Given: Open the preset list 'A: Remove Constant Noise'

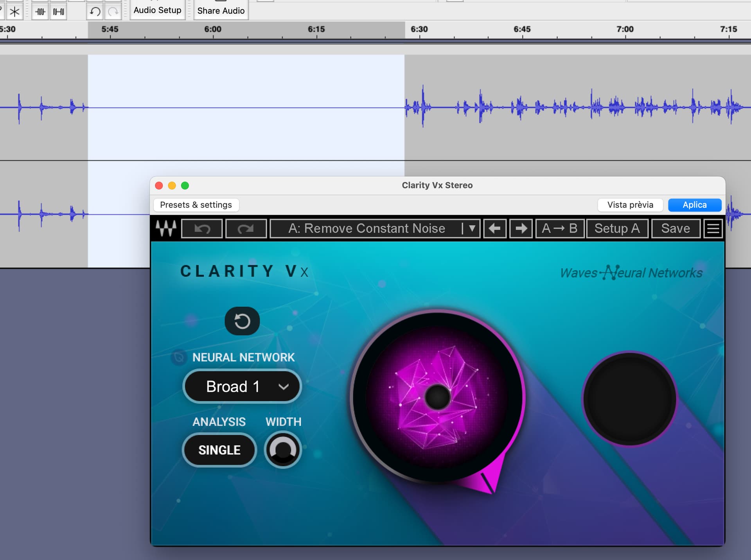Looking at the screenshot, I should (367, 228).
